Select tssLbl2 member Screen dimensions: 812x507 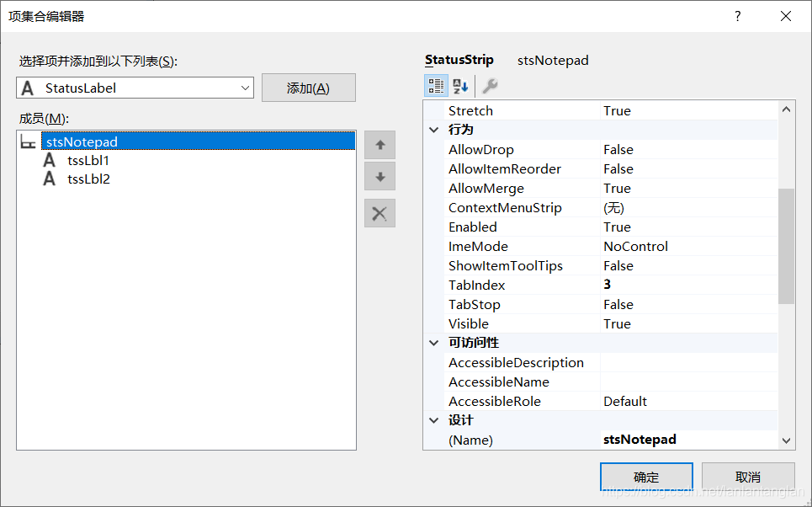point(88,179)
